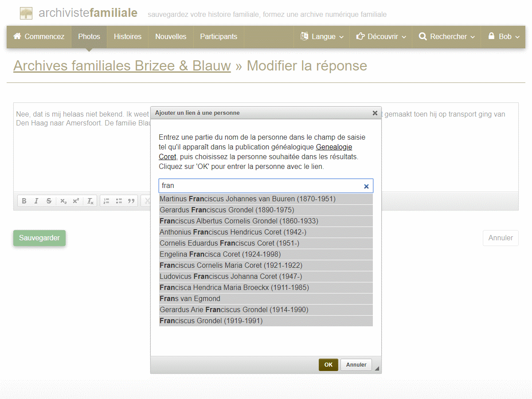The width and height of the screenshot is (532, 399).
Task: Choose Franciscus Albertus Cornelis Grondel
Action: 266,221
